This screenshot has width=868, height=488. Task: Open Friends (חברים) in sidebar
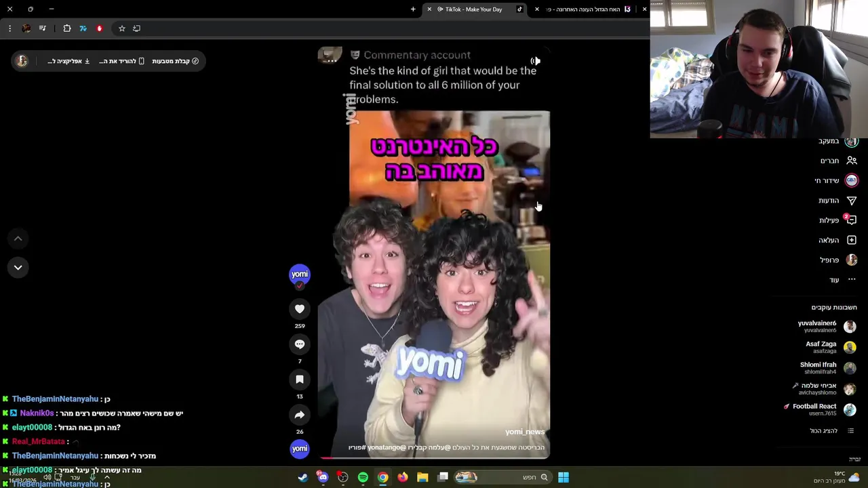click(838, 161)
